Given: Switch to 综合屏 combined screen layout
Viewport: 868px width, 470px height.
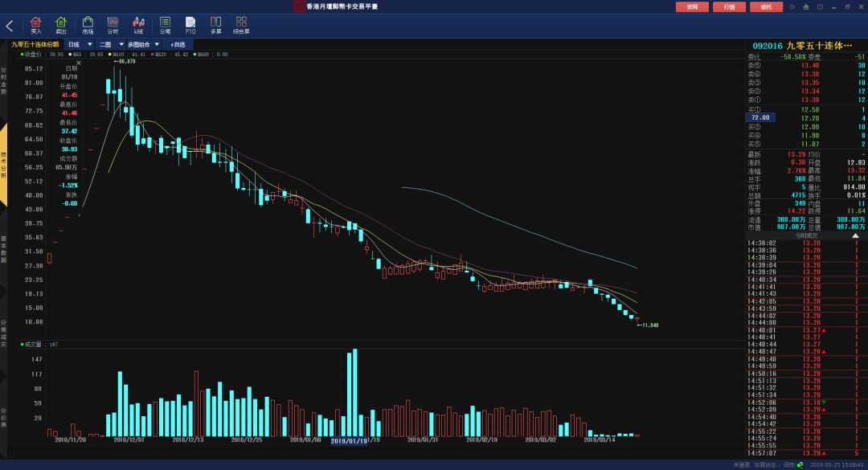Looking at the screenshot, I should tap(241, 26).
